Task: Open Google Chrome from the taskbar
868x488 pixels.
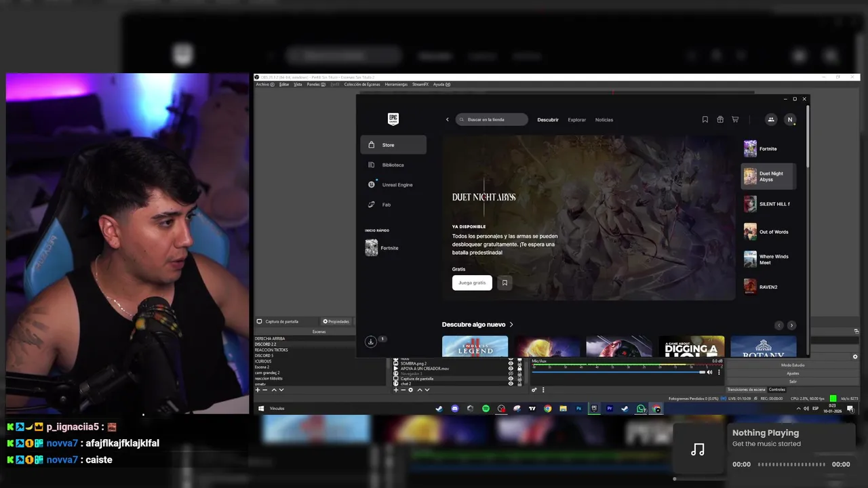Action: coord(547,409)
